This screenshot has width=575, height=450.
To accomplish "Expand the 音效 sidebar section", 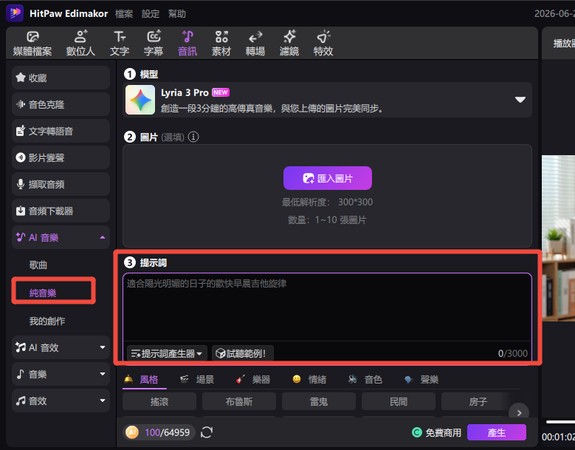I will tap(61, 401).
